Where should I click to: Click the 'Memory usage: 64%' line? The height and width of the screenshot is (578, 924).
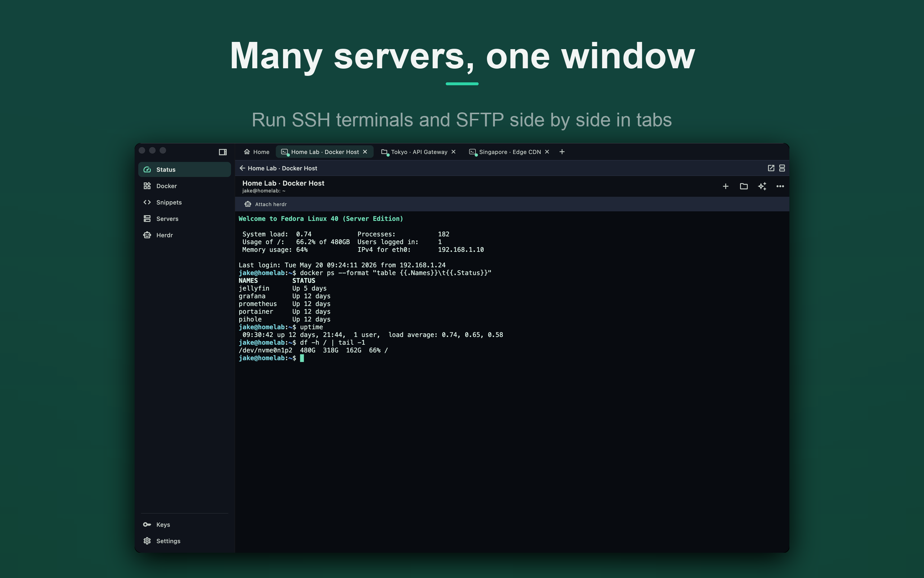275,250
